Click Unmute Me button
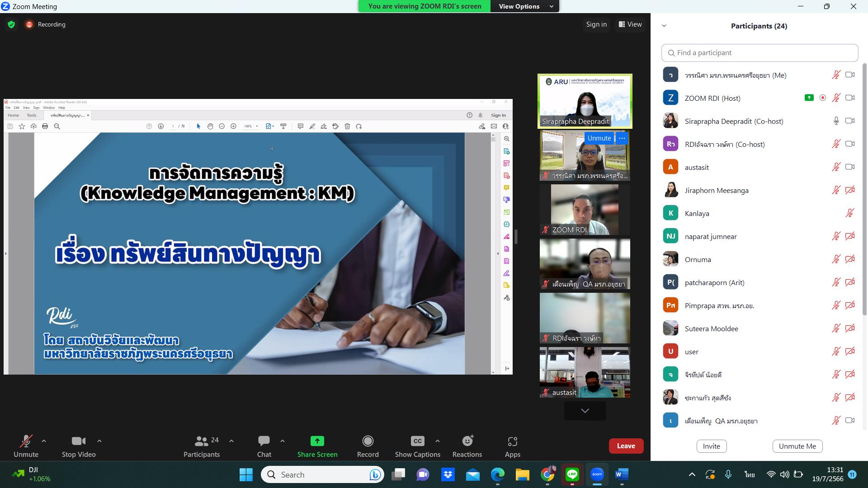The height and width of the screenshot is (488, 868). coord(797,446)
